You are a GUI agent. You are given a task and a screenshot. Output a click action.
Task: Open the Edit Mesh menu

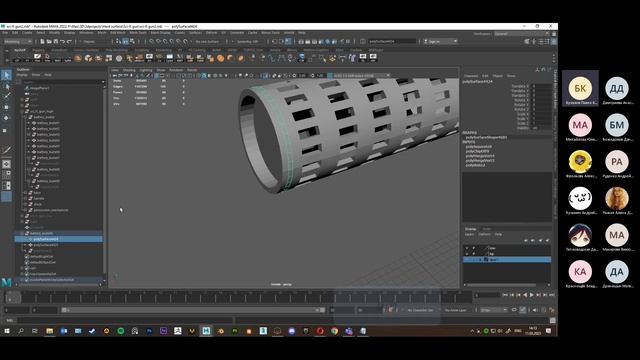click(x=118, y=33)
